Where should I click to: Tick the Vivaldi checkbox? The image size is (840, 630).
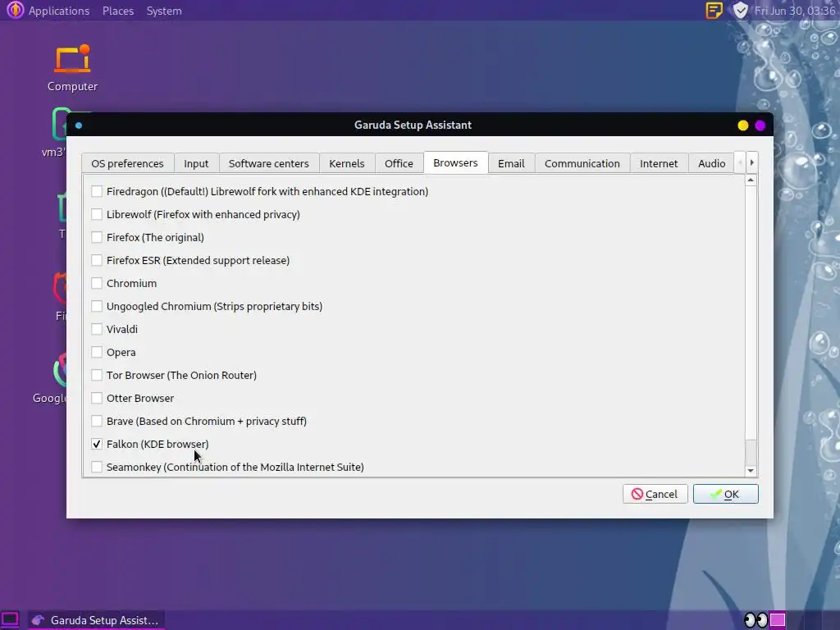click(x=97, y=330)
